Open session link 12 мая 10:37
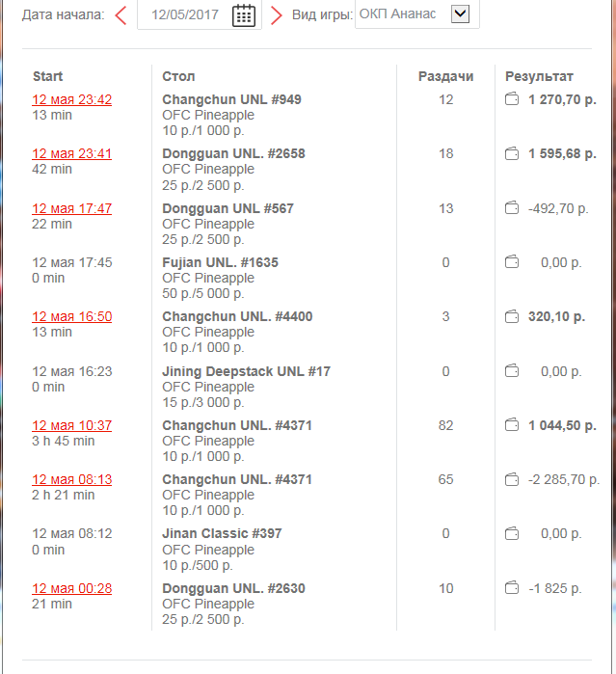This screenshot has width=616, height=674. pyautogui.click(x=71, y=425)
